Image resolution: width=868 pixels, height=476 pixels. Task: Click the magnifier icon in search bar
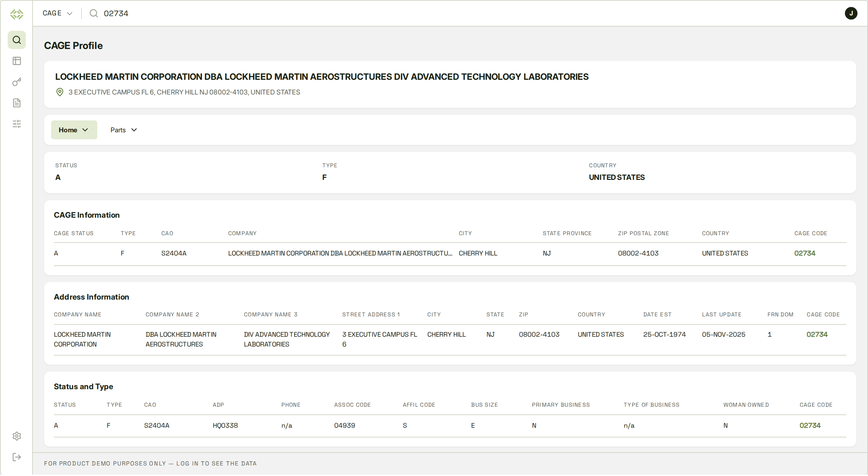click(94, 13)
